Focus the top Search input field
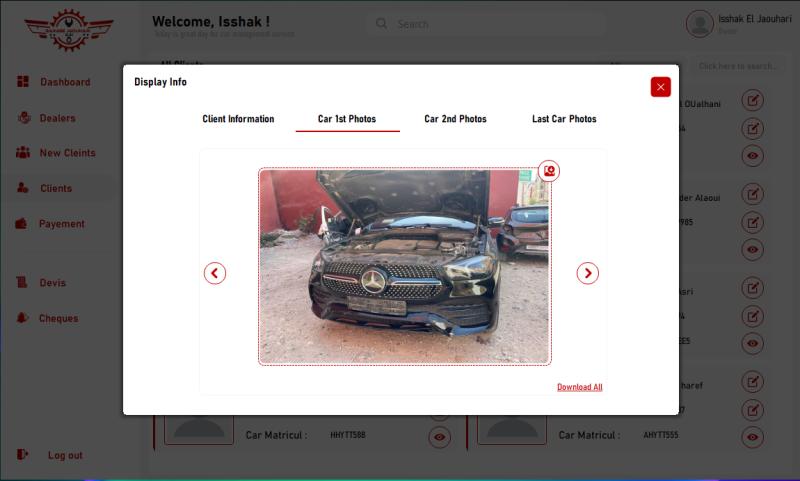The height and width of the screenshot is (481, 800). click(x=486, y=24)
